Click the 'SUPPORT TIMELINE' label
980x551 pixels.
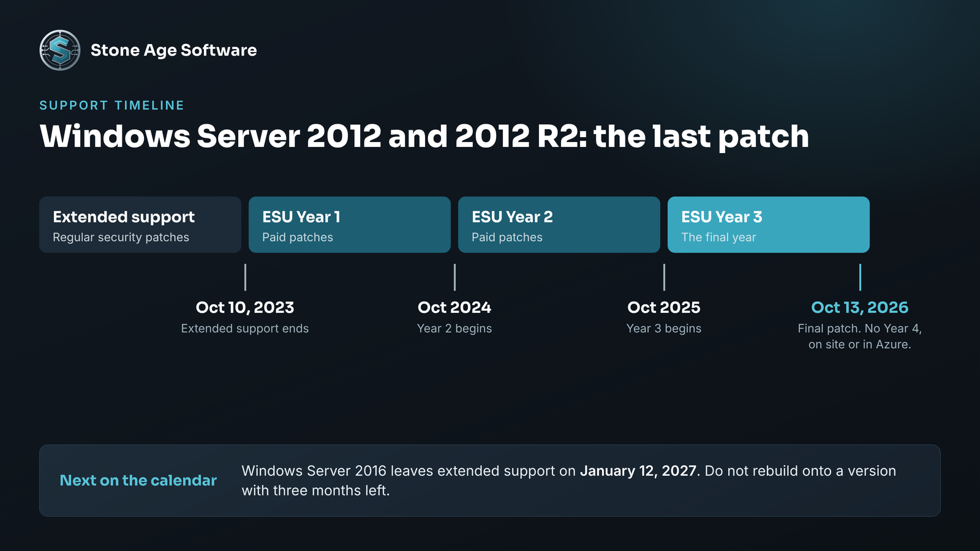click(111, 105)
